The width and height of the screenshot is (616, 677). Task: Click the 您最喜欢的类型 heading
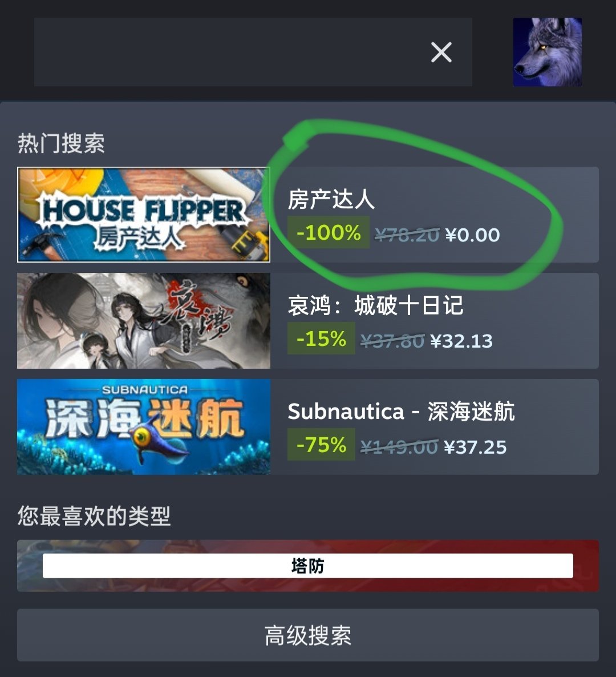pos(94,516)
